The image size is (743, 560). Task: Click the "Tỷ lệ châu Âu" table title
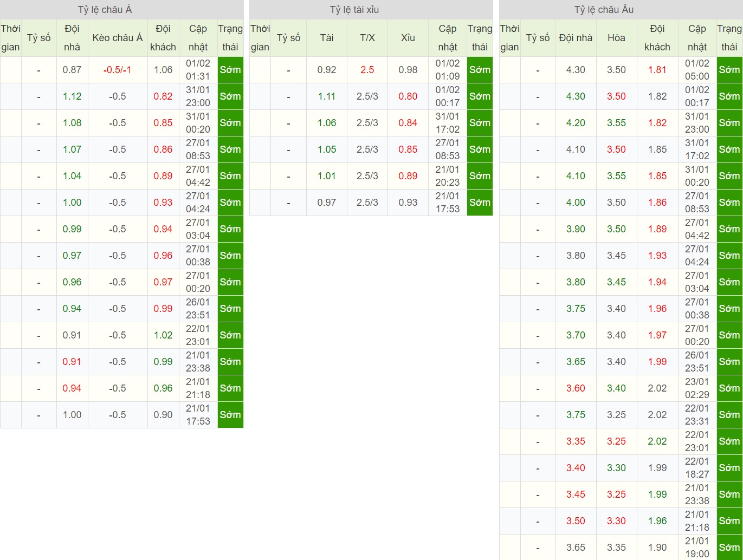click(x=604, y=10)
